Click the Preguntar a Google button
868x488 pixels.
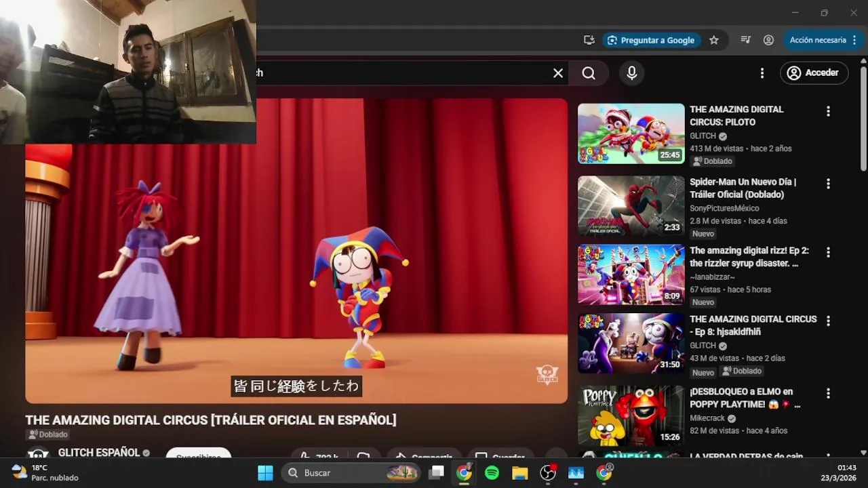point(651,40)
